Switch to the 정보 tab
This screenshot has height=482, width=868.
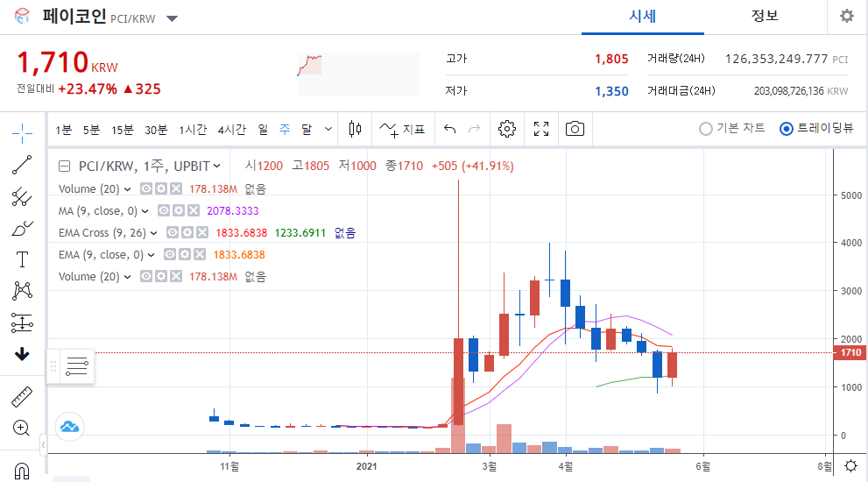click(765, 17)
